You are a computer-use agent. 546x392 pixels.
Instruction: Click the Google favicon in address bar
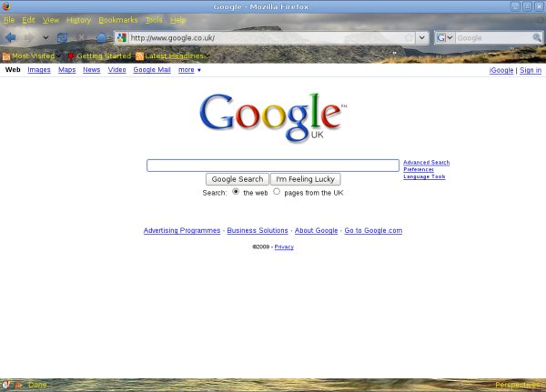tap(122, 37)
